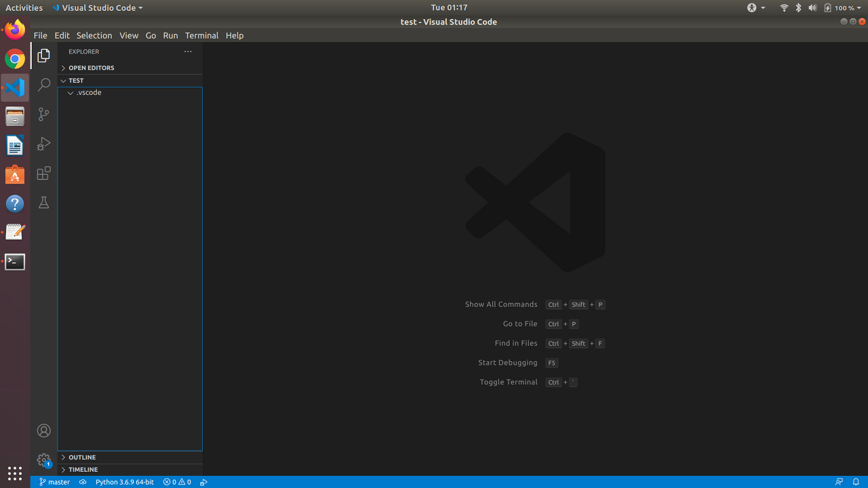
Task: Click the Bluetooth indicator icon
Action: [798, 7]
